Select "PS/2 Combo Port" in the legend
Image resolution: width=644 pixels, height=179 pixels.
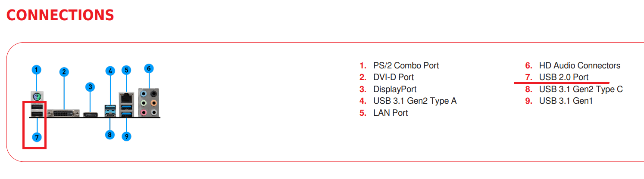(406, 65)
